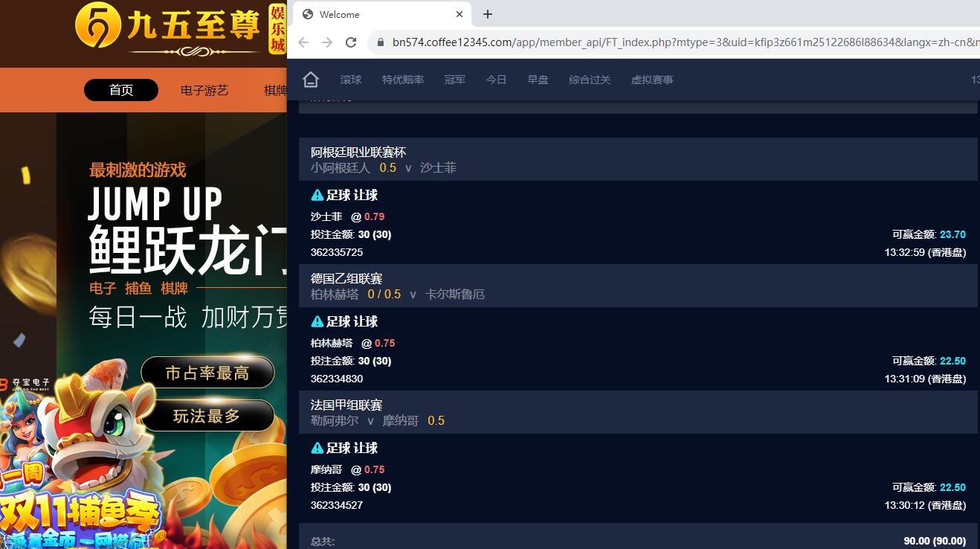
Task: Click the 阿根廷职业联赛杯 league title
Action: (358, 152)
